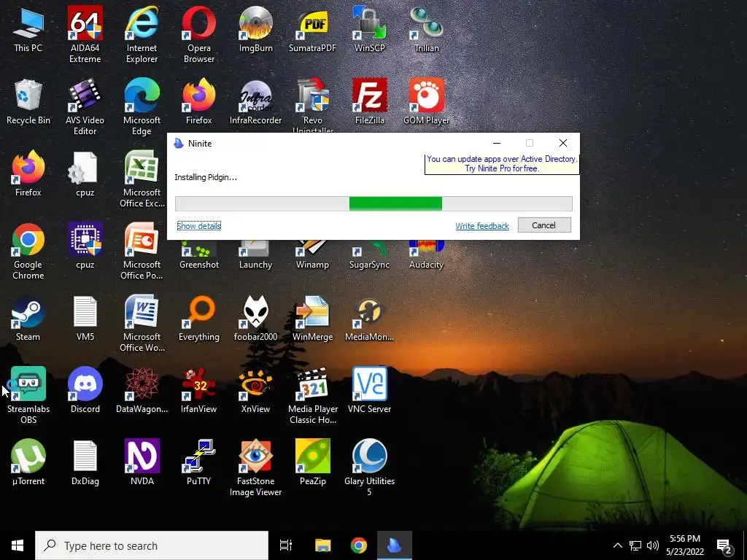Click the DxDiag text file icon
The image size is (747, 560).
click(85, 463)
